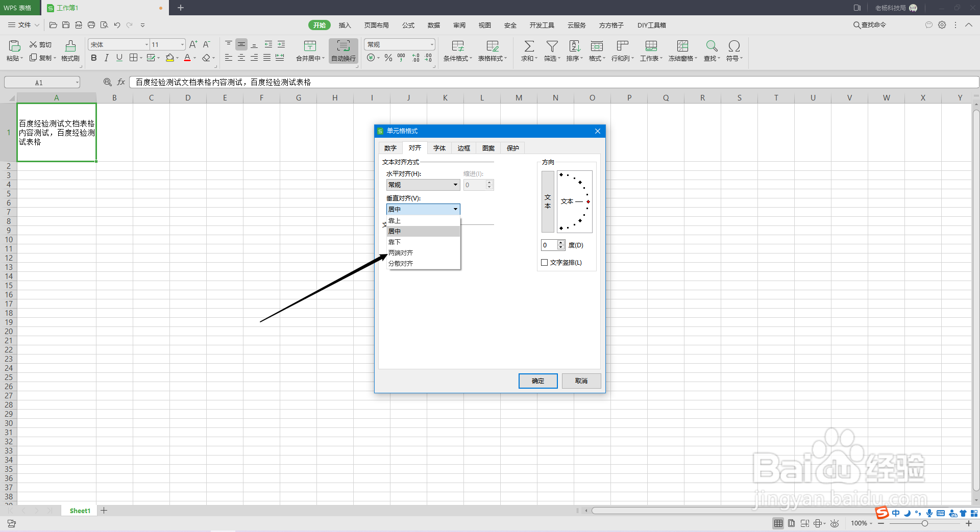Open the font name 宋体 dropdown
This screenshot has width=980, height=532.
(x=147, y=44)
